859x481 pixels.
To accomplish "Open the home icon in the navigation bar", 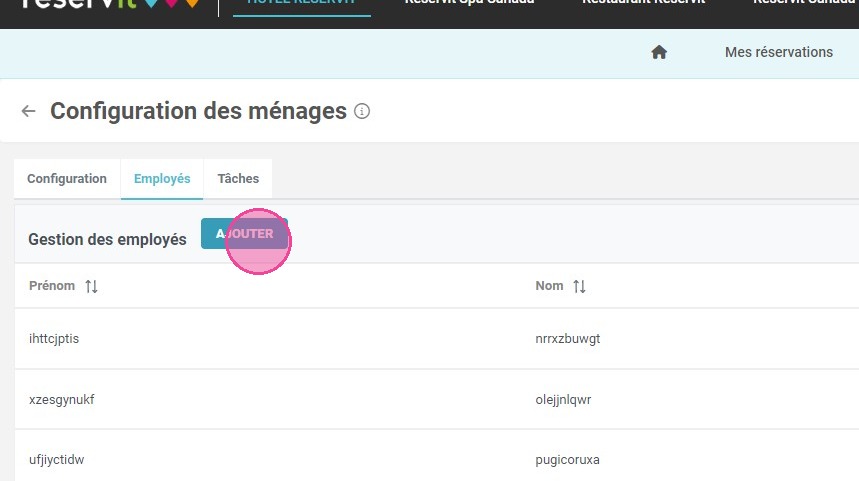I will (659, 52).
